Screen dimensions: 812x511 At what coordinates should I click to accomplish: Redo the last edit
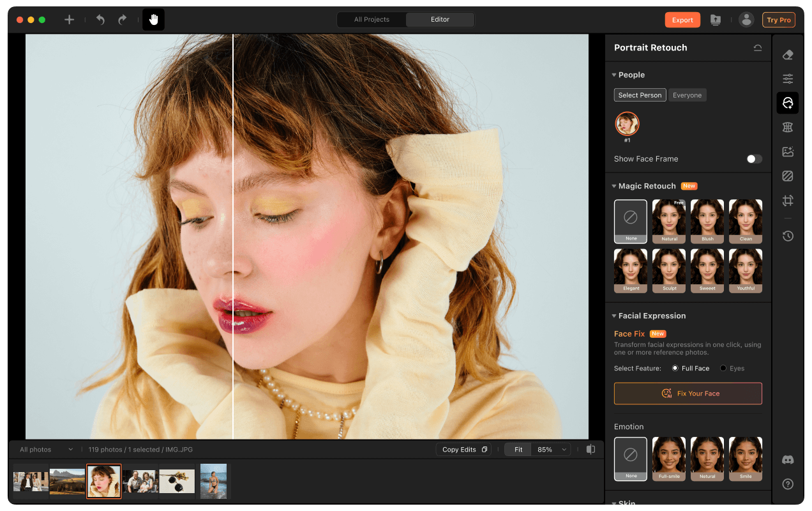pyautogui.click(x=122, y=20)
